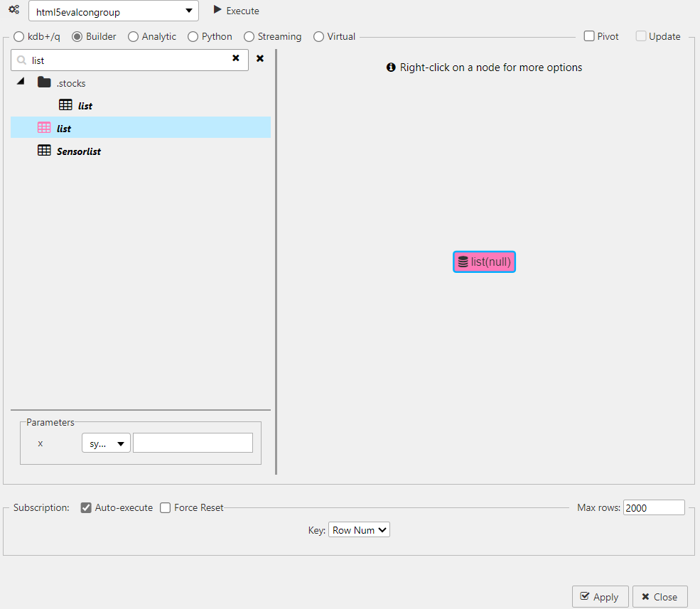This screenshot has height=609, width=700.
Task: Open the parameter x type dropdown
Action: (105, 442)
